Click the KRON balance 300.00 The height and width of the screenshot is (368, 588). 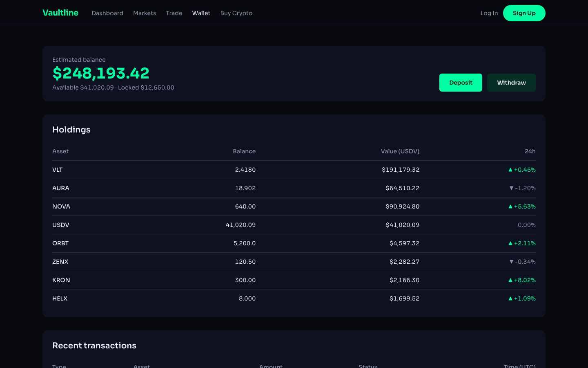(245, 280)
